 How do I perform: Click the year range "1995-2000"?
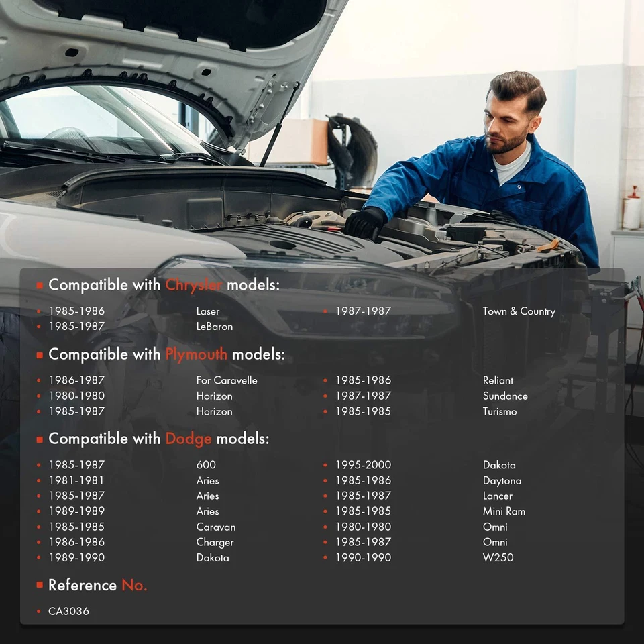(364, 464)
